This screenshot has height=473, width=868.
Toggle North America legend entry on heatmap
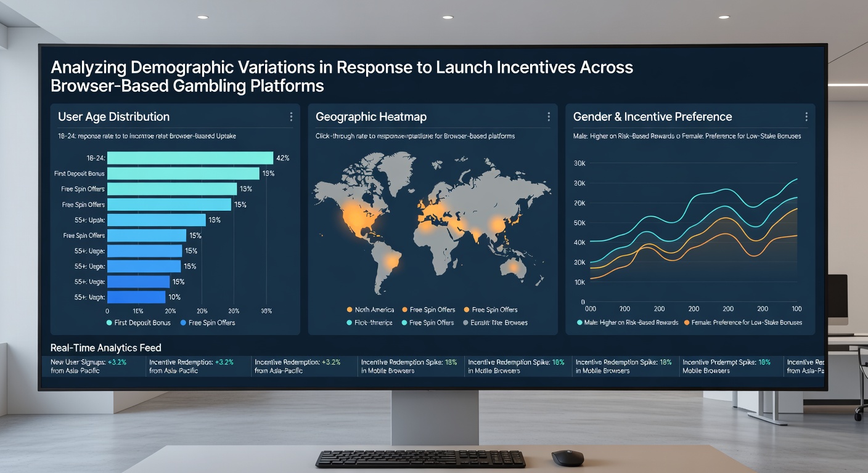pyautogui.click(x=371, y=310)
